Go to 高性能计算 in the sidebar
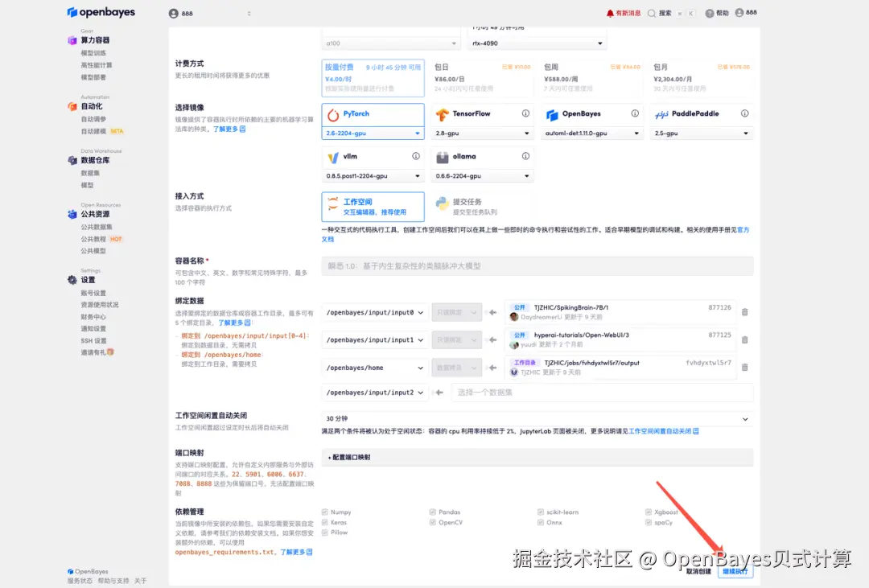869x588 pixels. coord(97,65)
